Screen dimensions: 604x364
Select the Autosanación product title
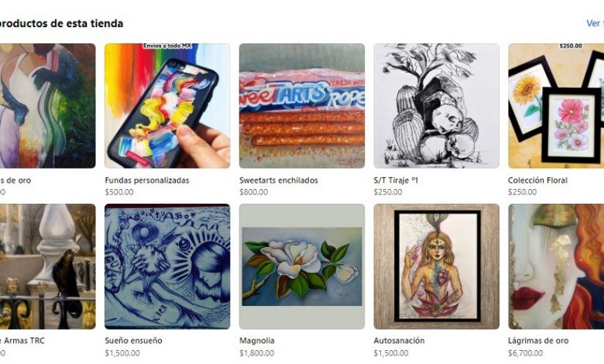click(x=399, y=341)
